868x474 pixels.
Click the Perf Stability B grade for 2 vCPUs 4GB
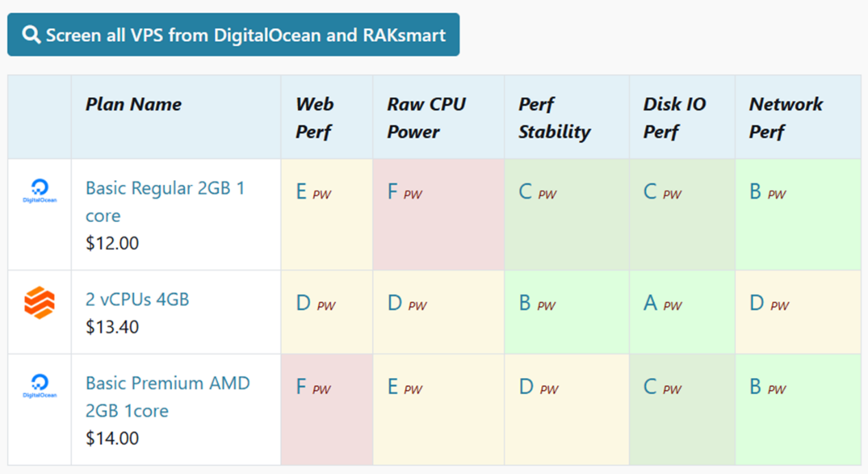[525, 303]
